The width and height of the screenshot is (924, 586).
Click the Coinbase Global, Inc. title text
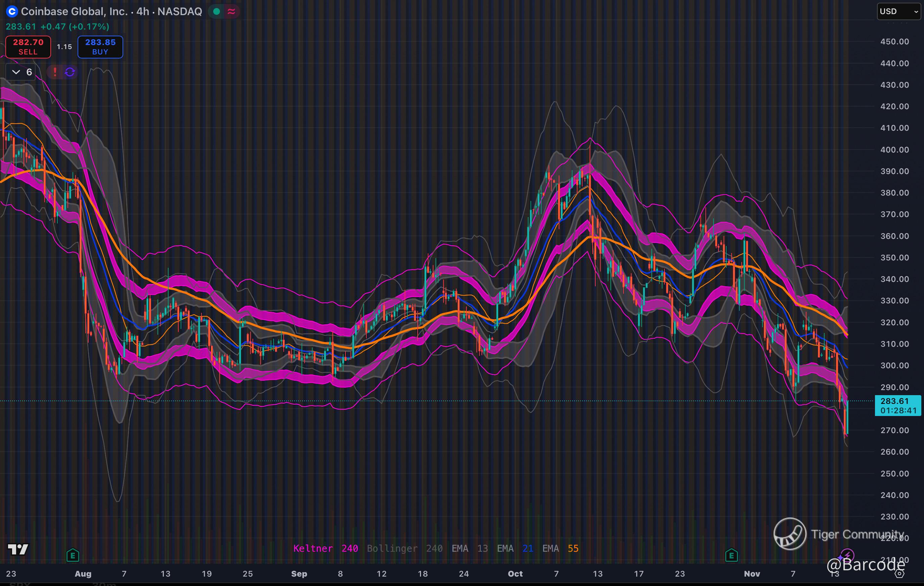(74, 11)
